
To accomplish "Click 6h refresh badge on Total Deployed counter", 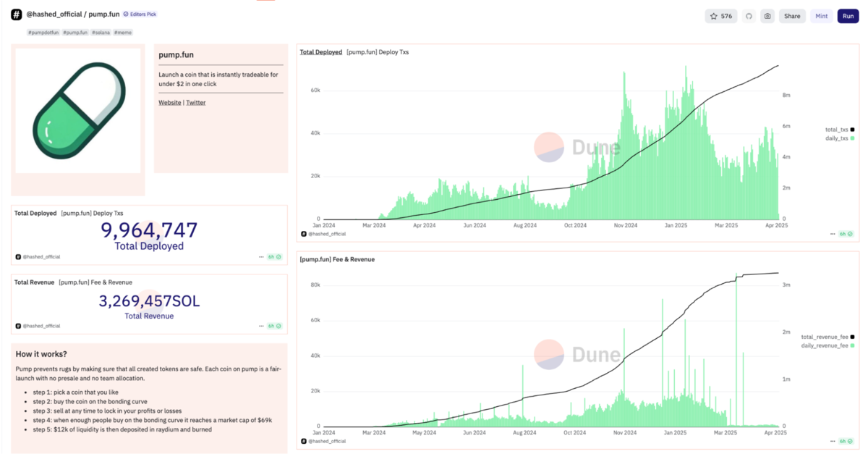I will [273, 257].
